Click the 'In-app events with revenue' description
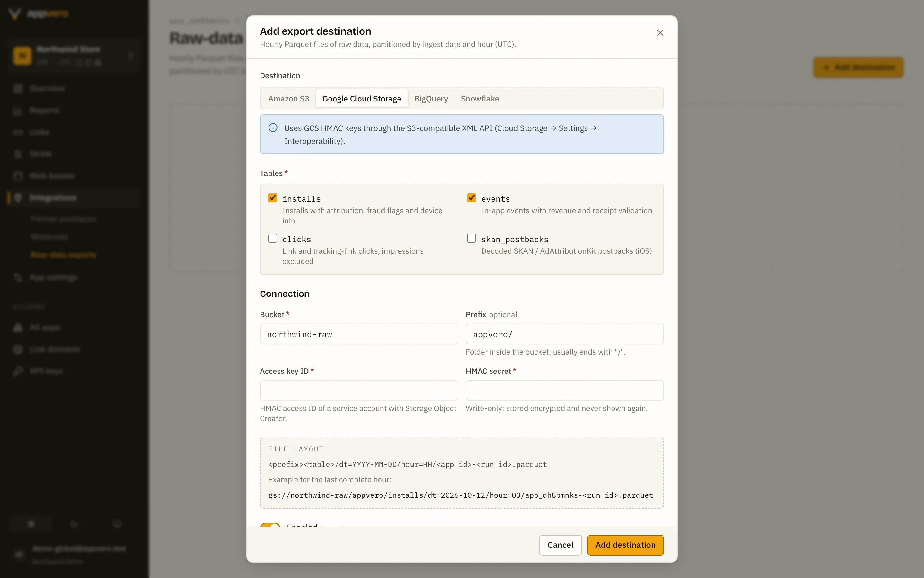924x578 pixels. click(566, 211)
